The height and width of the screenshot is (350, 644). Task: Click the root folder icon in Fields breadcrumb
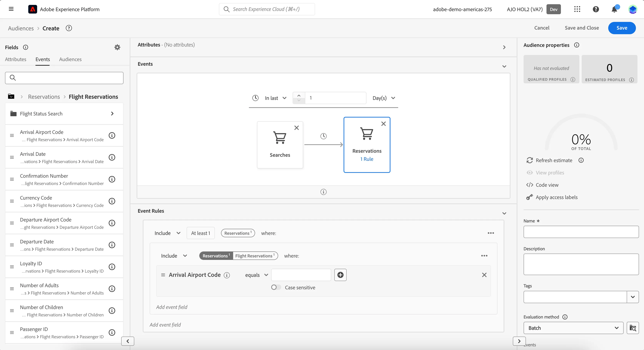11,96
